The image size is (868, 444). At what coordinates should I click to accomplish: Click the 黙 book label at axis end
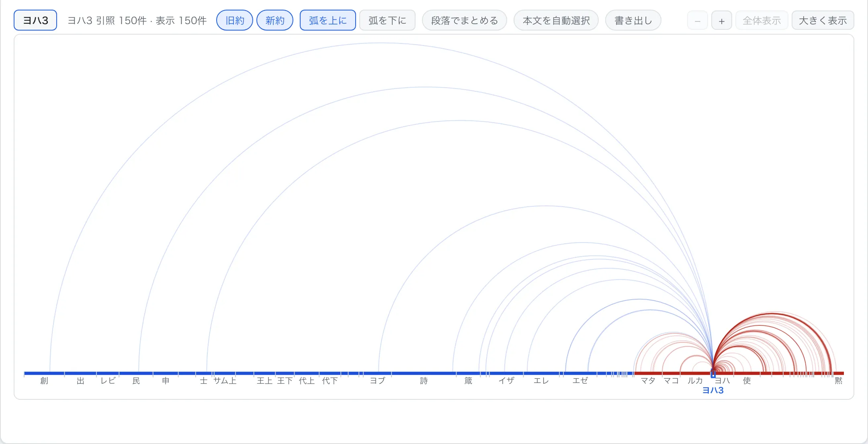tap(838, 380)
